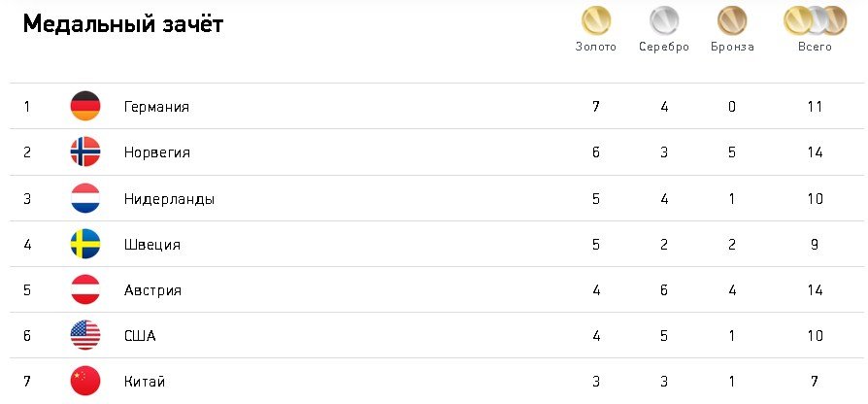Click the gold medal icon
Viewport: 868px width, 404px height.
point(595,20)
